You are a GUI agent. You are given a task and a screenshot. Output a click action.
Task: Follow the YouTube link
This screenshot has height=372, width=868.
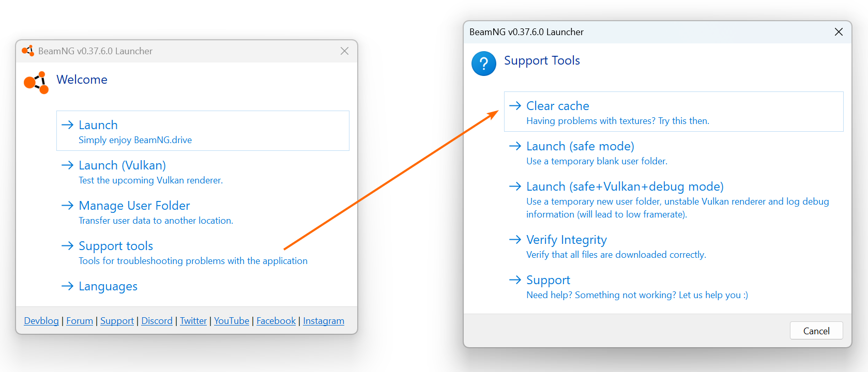[x=232, y=321]
